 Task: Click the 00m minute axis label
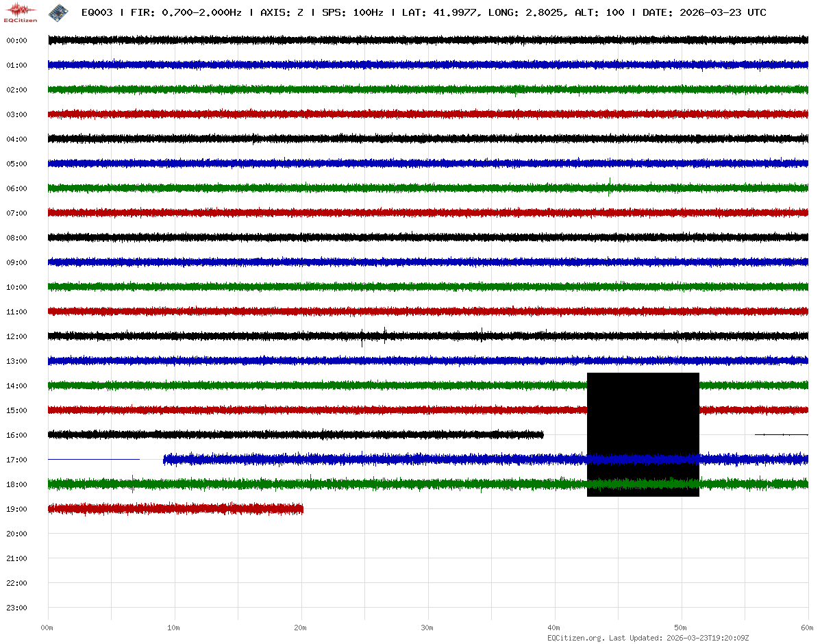pyautogui.click(x=47, y=628)
